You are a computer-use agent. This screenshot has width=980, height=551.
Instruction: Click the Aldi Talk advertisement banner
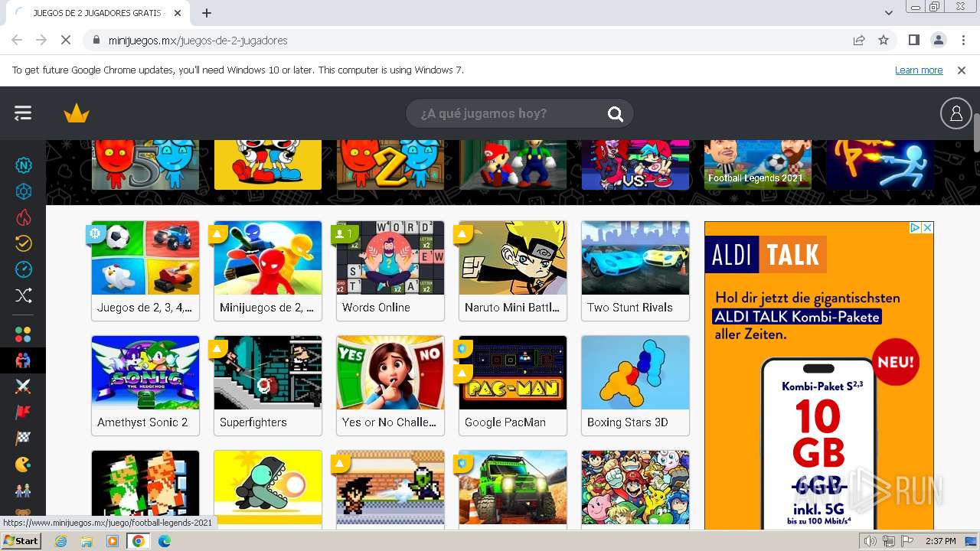click(x=819, y=375)
